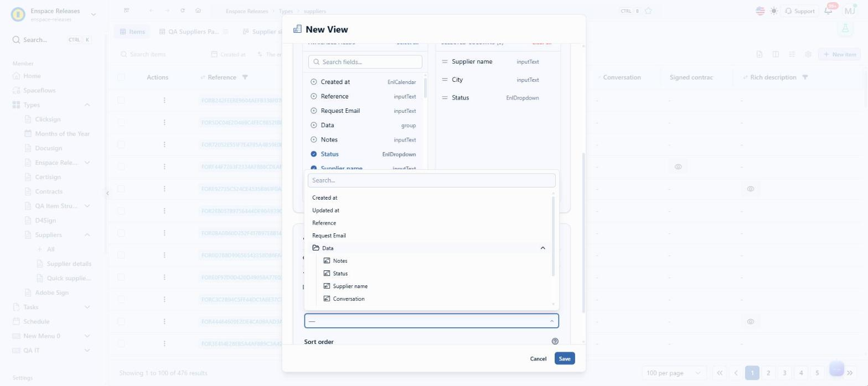Add the Notes field via its plus icon
Image resolution: width=868 pixels, height=386 pixels.
pyautogui.click(x=314, y=140)
